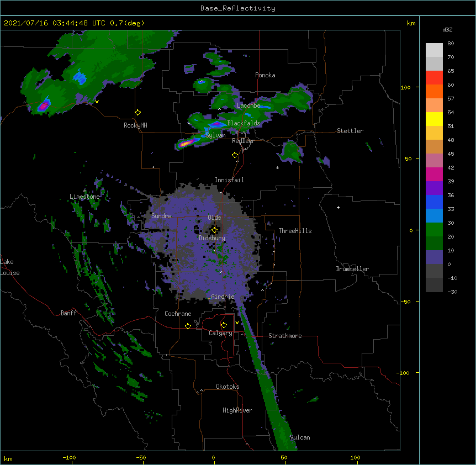This screenshot has width=476, height=465.
Task: Click the Olds town label
Action: click(x=214, y=218)
